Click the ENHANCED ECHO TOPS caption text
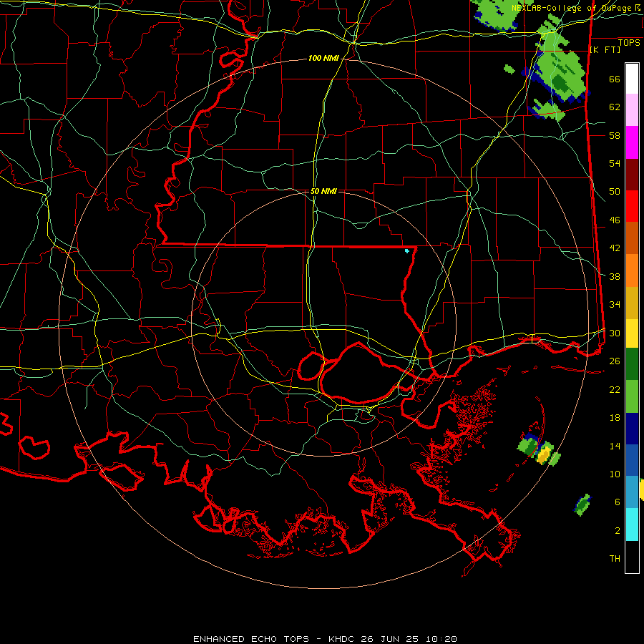This screenshot has width=644, height=644. click(x=251, y=639)
